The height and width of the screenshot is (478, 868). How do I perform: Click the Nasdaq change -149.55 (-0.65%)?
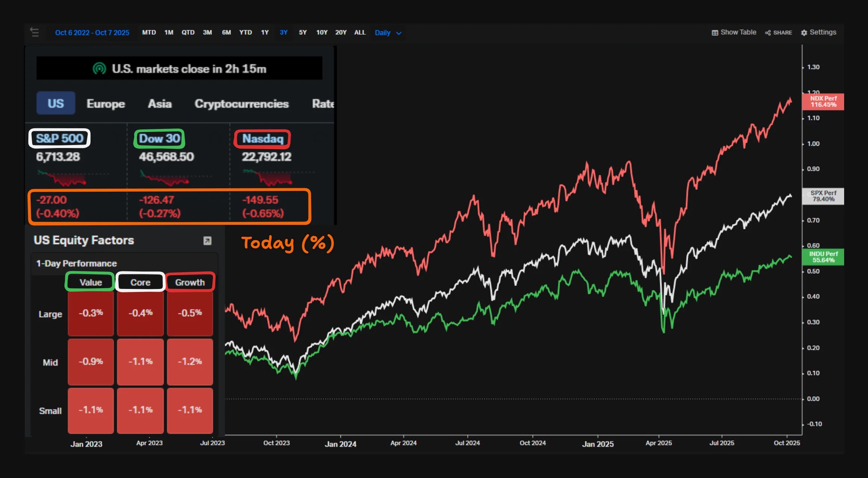[x=263, y=207]
